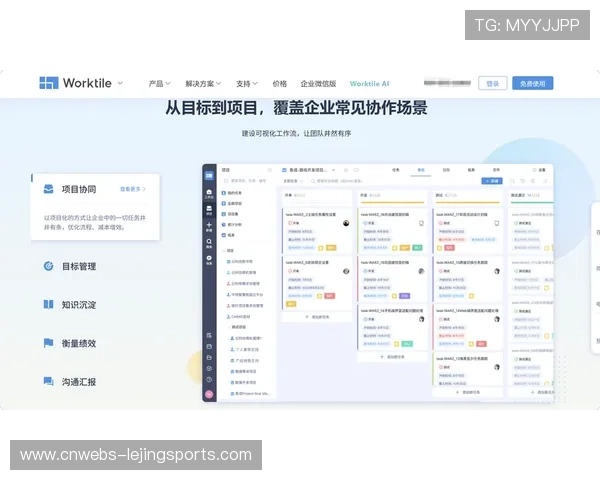
Task: Click the search icon in dark sidebar
Action: pos(209,243)
